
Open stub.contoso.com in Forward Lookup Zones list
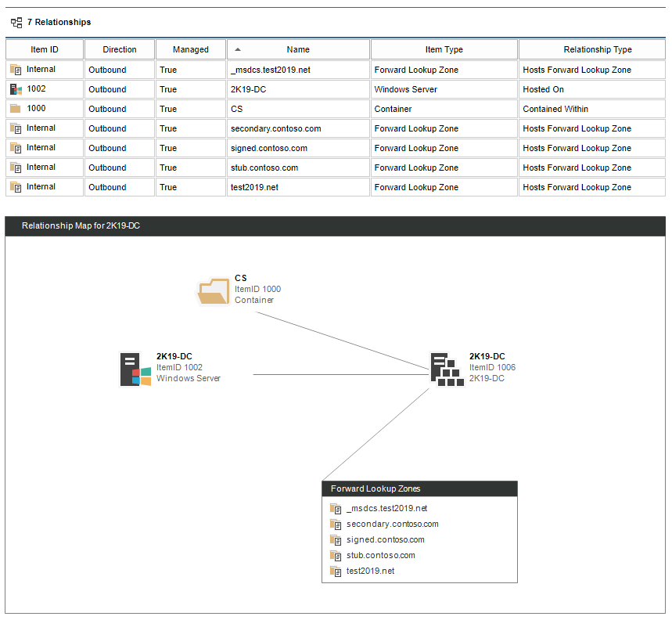[x=380, y=556]
